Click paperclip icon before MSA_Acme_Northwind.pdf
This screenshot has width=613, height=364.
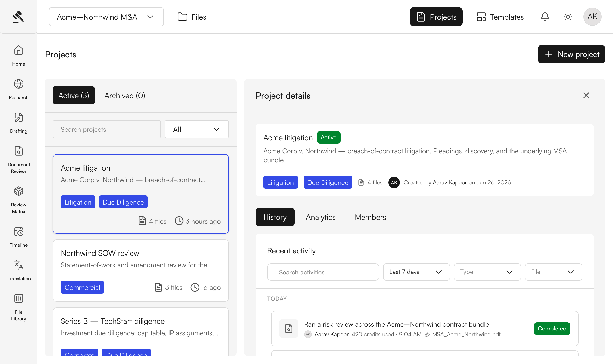coord(427,334)
